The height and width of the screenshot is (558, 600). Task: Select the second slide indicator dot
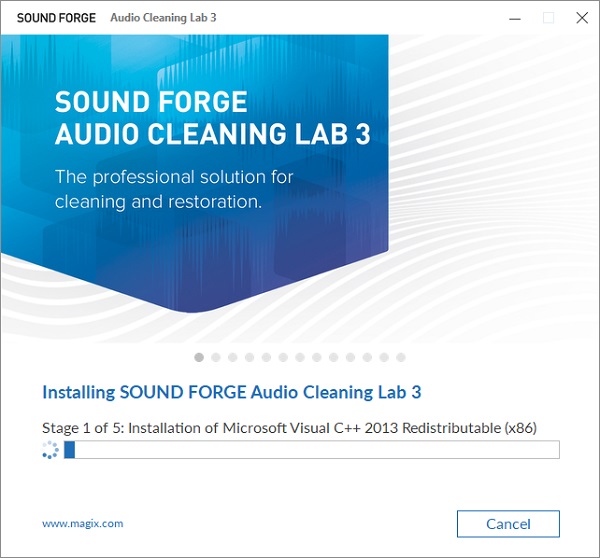click(x=216, y=357)
